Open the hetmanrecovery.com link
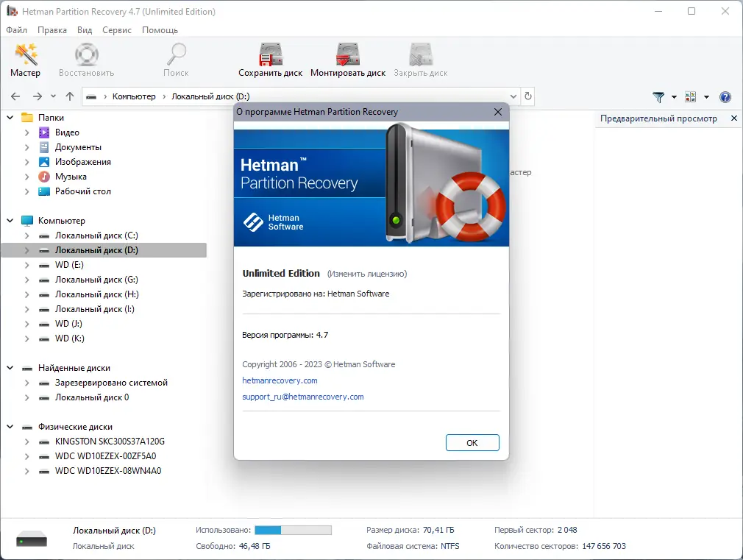 280,380
